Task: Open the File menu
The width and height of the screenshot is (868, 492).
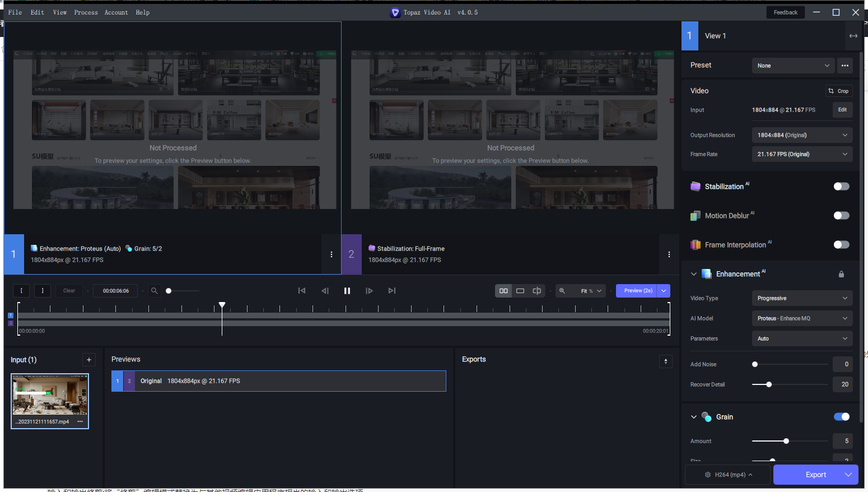Action: coord(15,12)
